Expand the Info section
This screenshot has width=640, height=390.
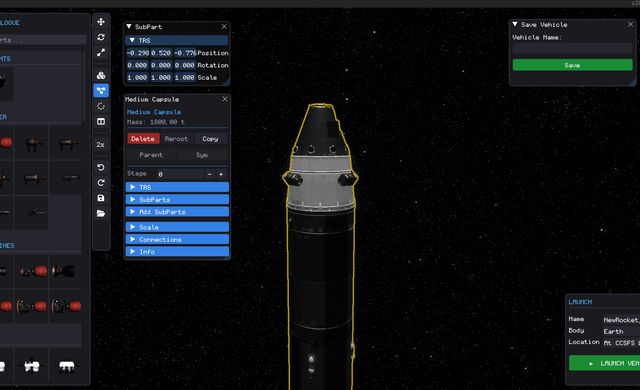[177, 252]
